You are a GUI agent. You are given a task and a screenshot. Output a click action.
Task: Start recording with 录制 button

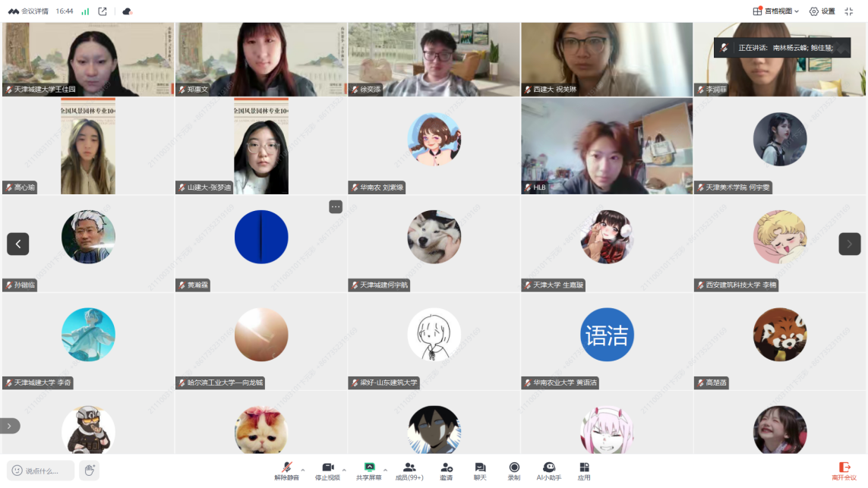pyautogui.click(x=514, y=471)
